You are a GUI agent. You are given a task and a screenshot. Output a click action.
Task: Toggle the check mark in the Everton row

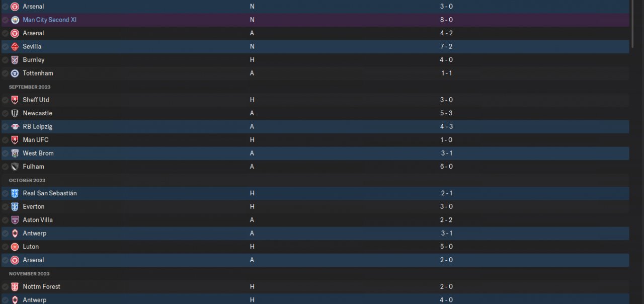pyautogui.click(x=5, y=207)
